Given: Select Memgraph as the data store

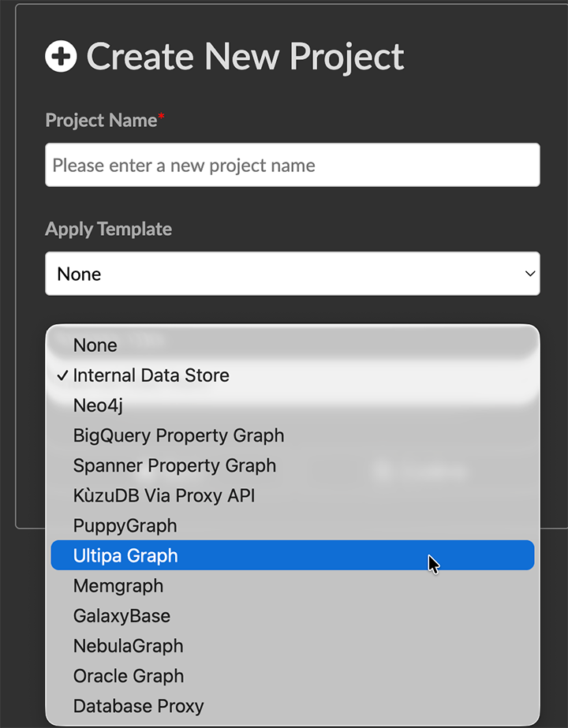Looking at the screenshot, I should point(118,585).
